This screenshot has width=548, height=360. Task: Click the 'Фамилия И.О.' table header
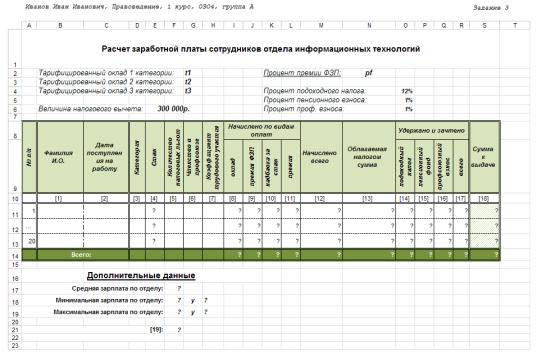coord(59,157)
